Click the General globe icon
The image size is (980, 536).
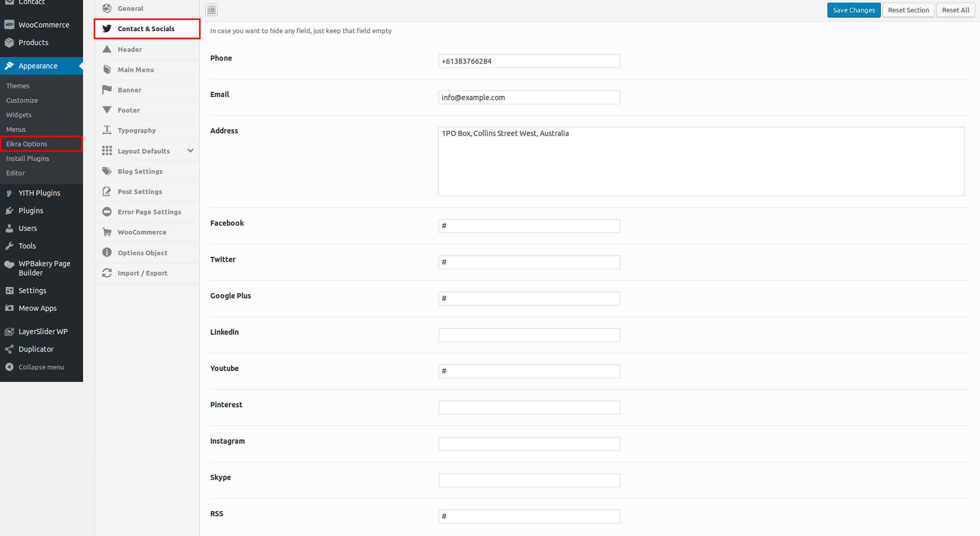[x=107, y=8]
